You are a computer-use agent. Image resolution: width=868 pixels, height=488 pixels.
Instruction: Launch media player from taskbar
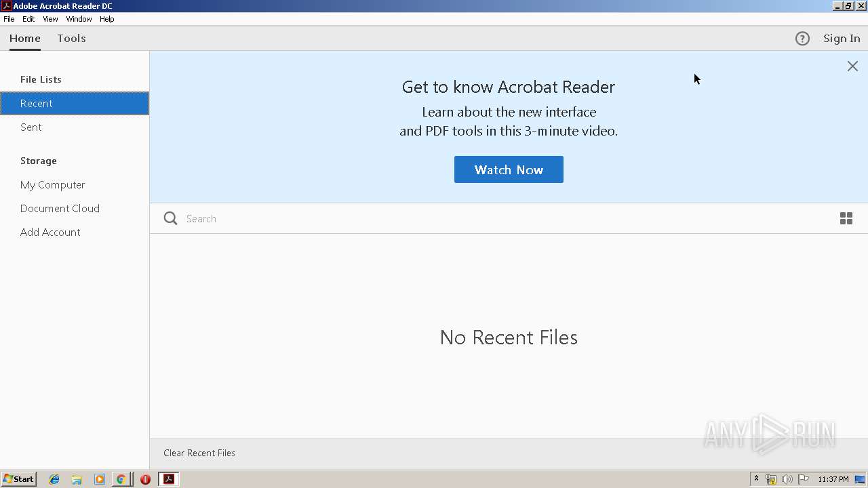tap(99, 479)
